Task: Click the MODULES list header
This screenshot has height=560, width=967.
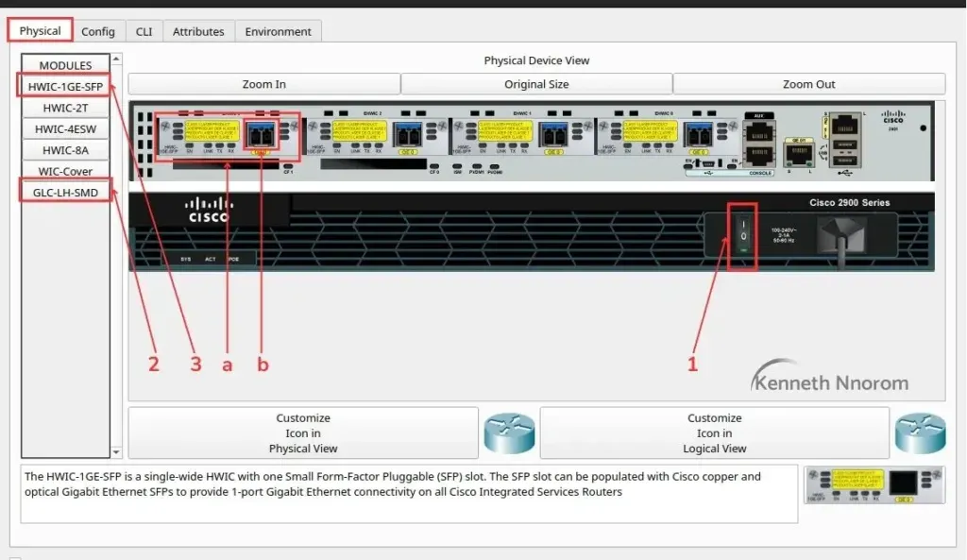Action: [65, 65]
